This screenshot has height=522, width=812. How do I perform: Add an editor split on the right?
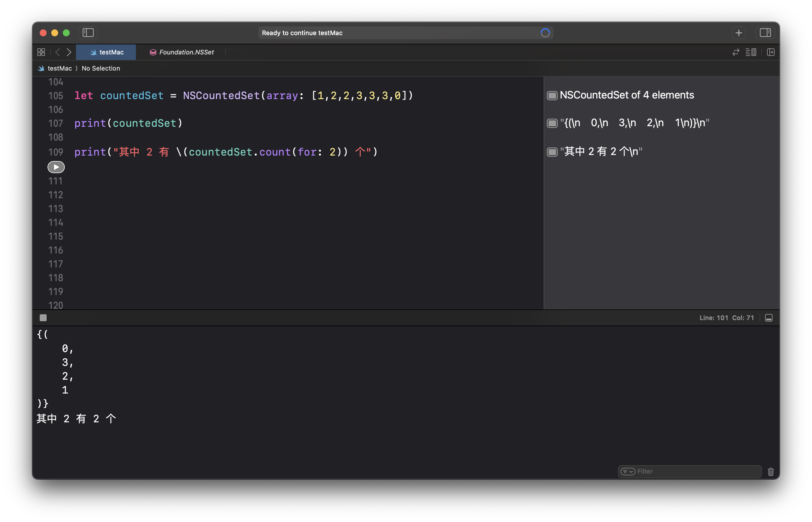(x=771, y=52)
